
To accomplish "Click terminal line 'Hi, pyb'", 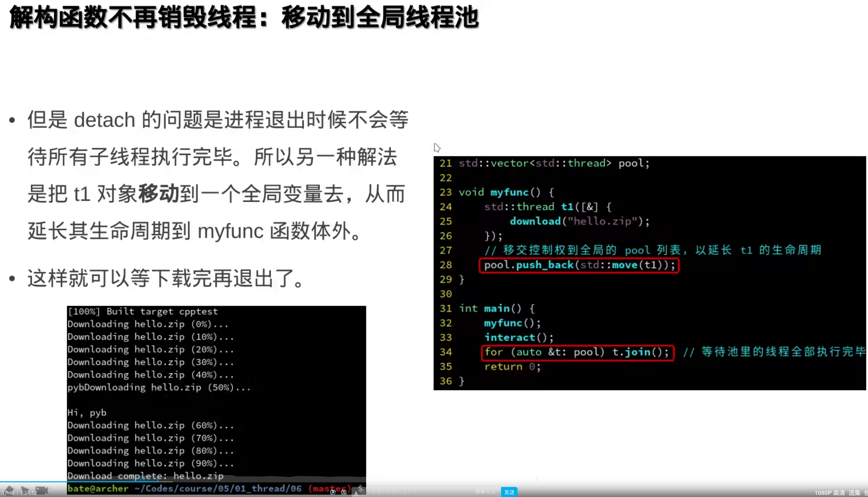I will click(x=87, y=413).
